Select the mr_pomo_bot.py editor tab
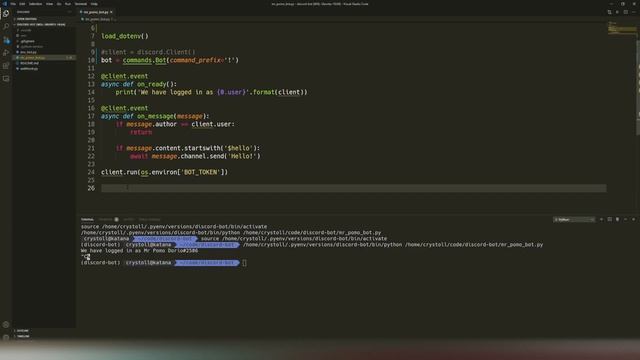This screenshot has width=640, height=360. [96, 12]
